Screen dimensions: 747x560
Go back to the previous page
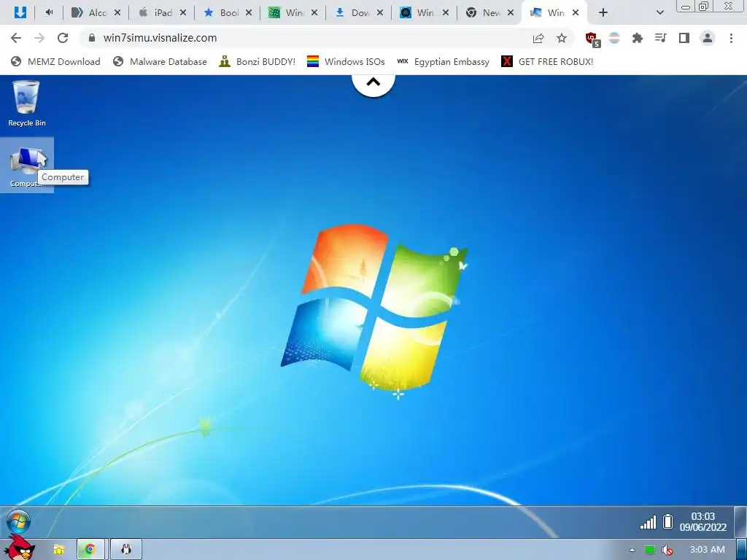point(16,38)
